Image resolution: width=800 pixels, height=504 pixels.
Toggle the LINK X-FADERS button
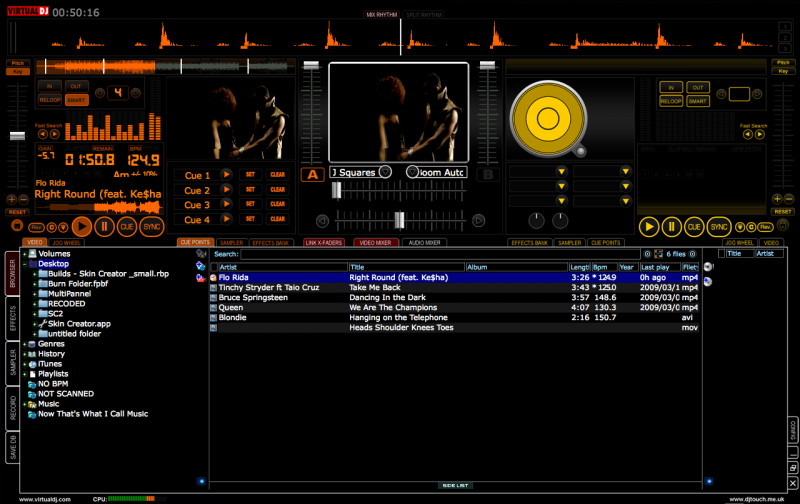pyautogui.click(x=323, y=243)
